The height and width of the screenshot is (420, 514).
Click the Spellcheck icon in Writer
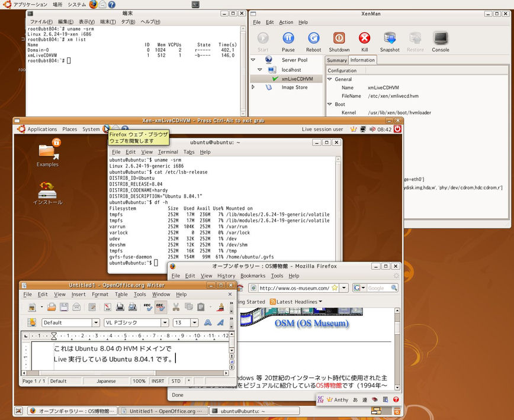pyautogui.click(x=148, y=307)
